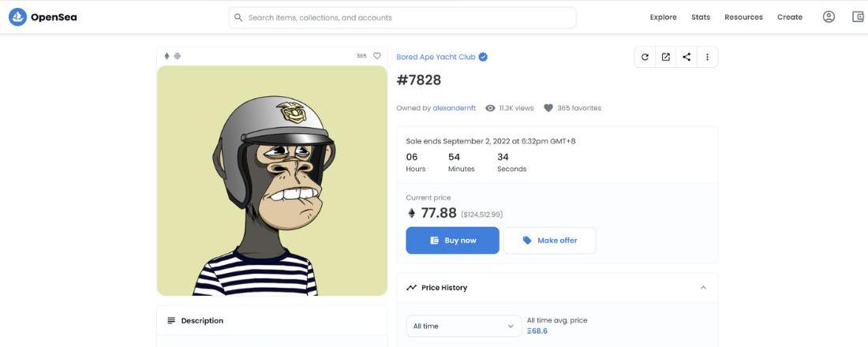The width and height of the screenshot is (868, 347).
Task: Click the Bored Ape verified badge icon
Action: 483,57
